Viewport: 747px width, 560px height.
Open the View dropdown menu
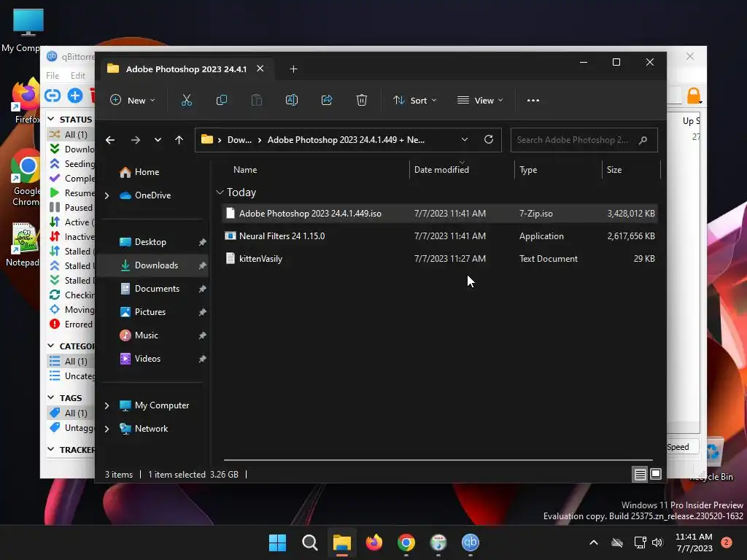pyautogui.click(x=480, y=101)
